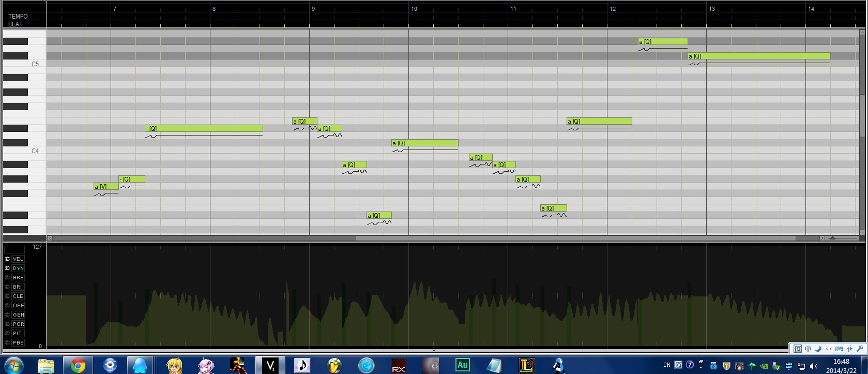
Task: Toggle the eye icon beside DYN
Action: click(x=7, y=268)
